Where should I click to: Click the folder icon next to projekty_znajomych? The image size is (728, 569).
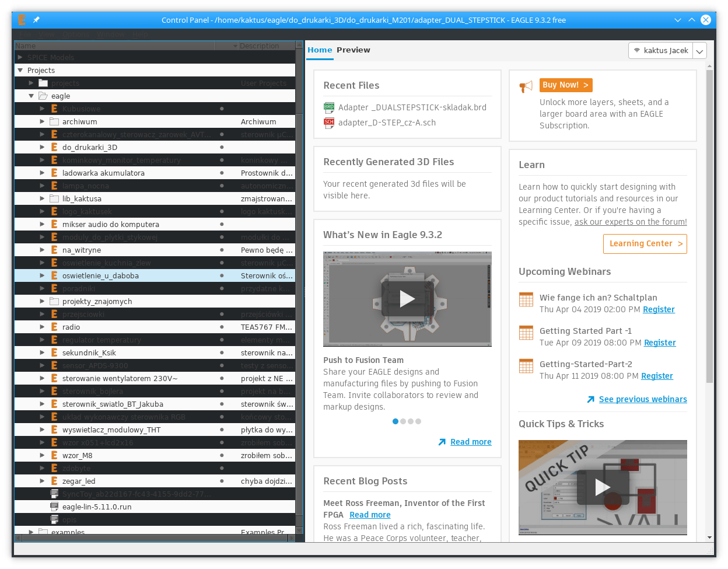tap(54, 302)
